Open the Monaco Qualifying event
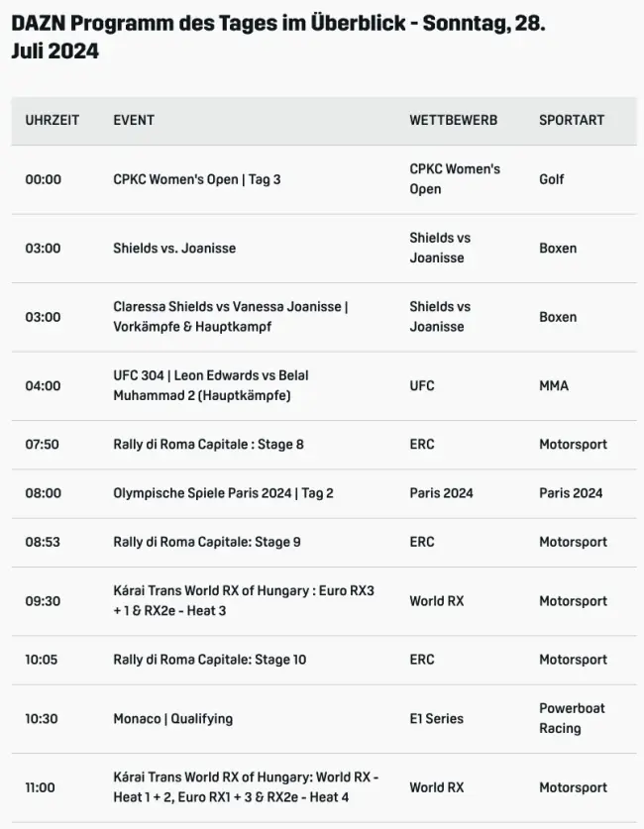644x829 pixels. (x=172, y=718)
